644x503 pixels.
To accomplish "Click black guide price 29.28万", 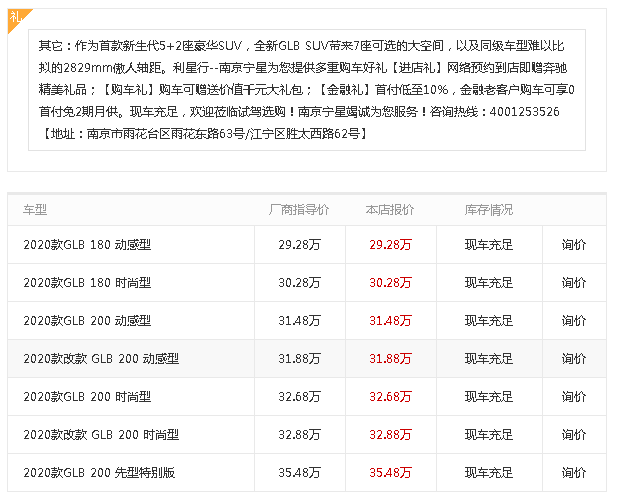I will (299, 245).
